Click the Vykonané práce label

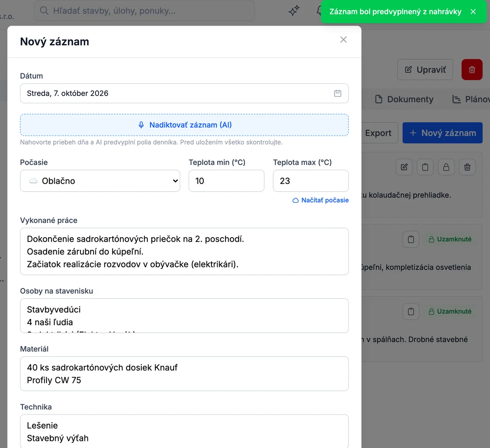point(49,221)
